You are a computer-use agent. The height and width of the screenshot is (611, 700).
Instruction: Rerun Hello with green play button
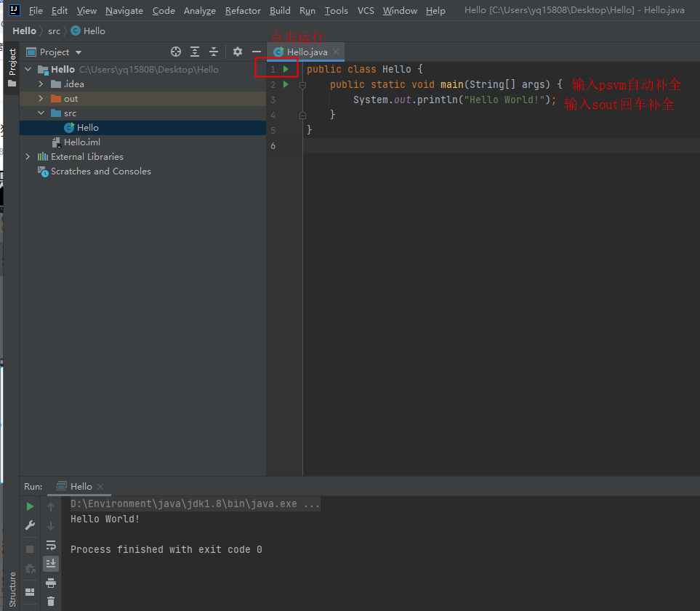click(30, 506)
